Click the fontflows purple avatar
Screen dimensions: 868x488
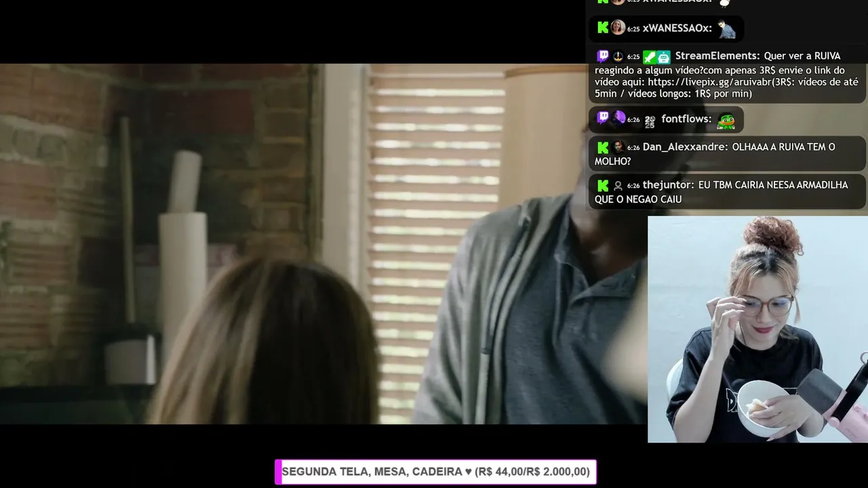(618, 118)
